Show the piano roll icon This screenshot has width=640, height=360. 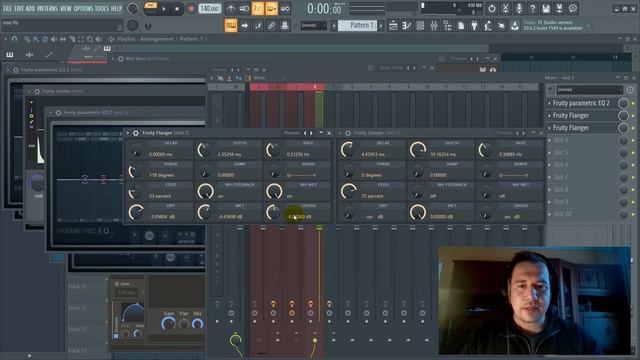click(407, 26)
